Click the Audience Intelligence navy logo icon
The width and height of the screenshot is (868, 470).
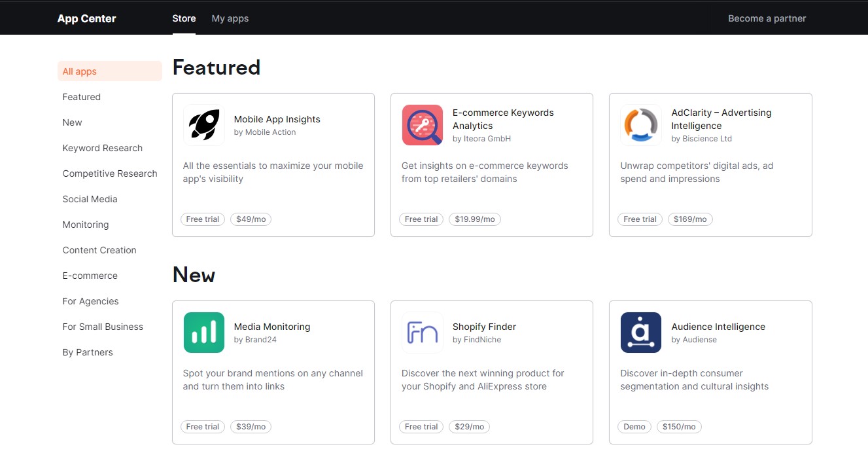pos(641,333)
